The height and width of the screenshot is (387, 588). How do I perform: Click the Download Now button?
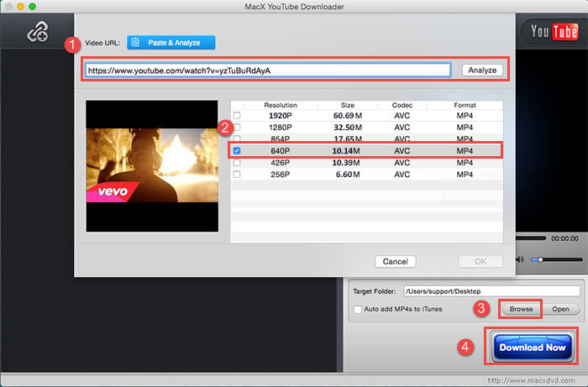(x=532, y=348)
